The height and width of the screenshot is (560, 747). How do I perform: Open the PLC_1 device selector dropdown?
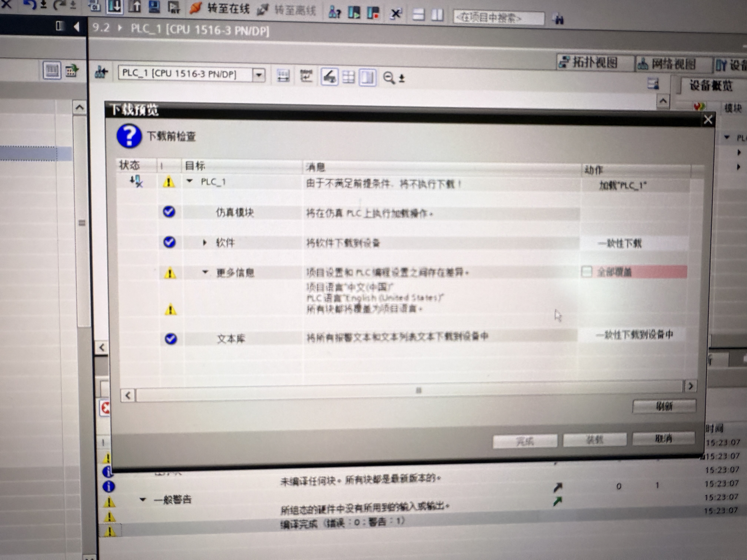259,75
